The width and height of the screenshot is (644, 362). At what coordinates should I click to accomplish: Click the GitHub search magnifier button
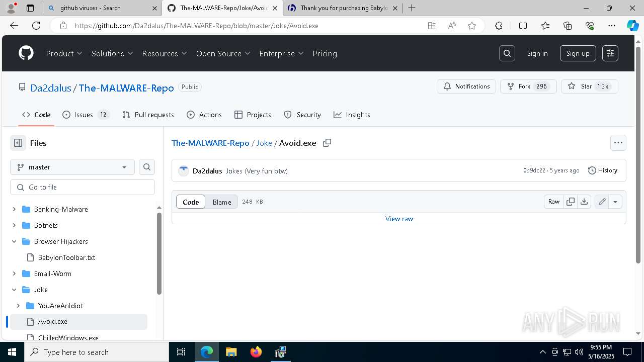coord(507,53)
